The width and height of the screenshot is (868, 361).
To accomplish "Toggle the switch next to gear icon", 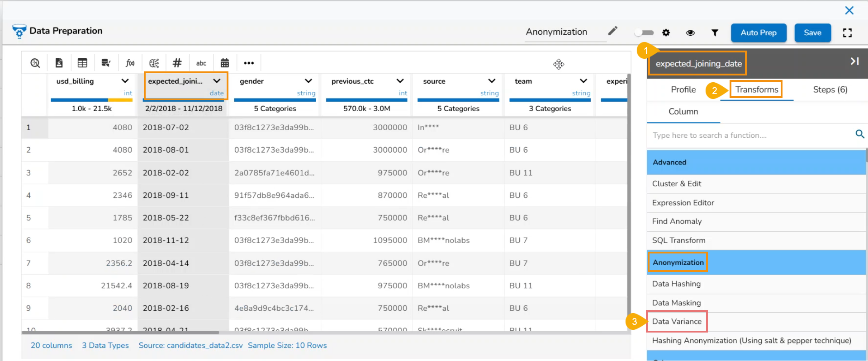I will click(x=644, y=33).
